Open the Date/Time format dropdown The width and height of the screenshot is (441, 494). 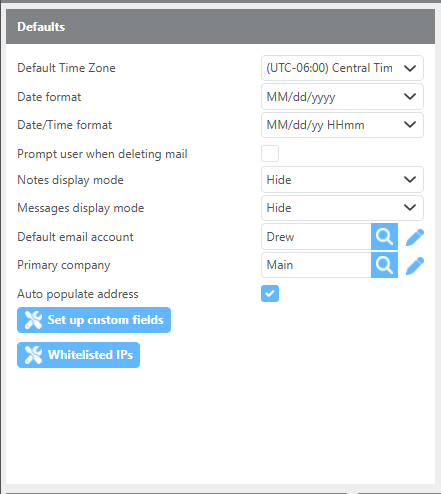click(x=342, y=125)
